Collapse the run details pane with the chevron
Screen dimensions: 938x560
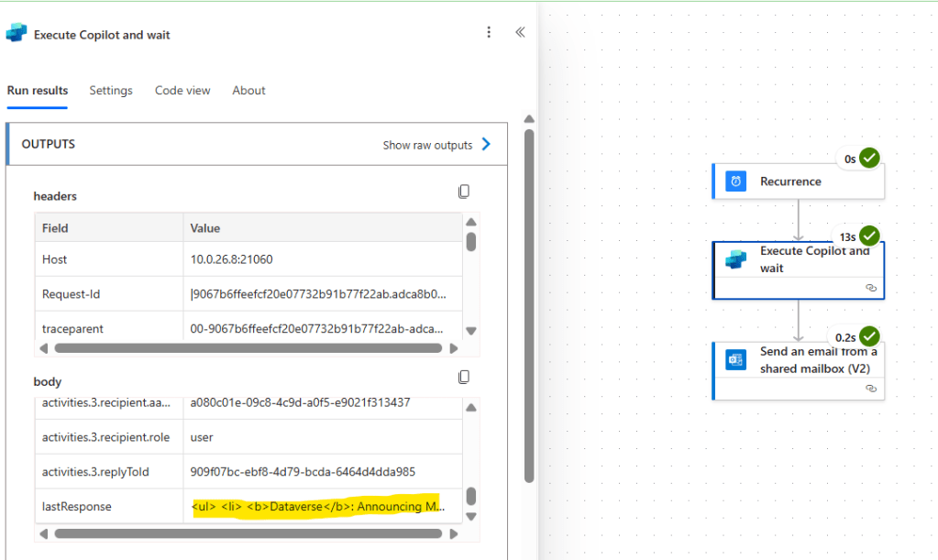(519, 32)
